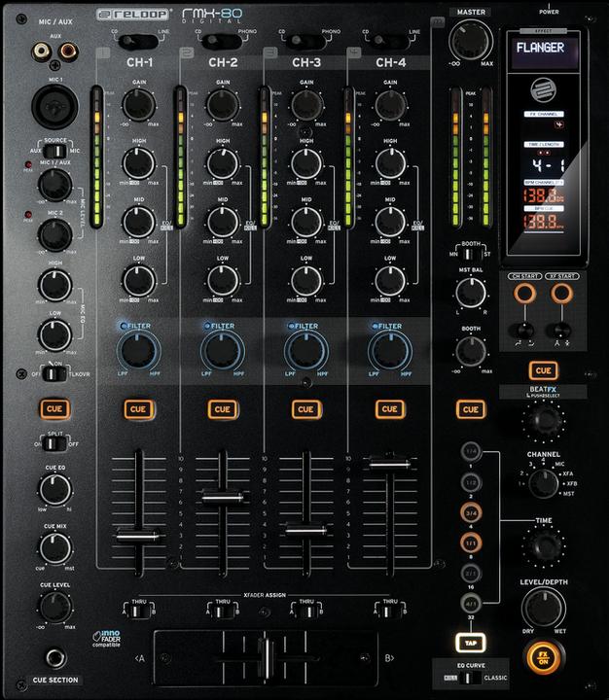Activate CH-2 CUE button
Image resolution: width=609 pixels, height=700 pixels.
(x=222, y=409)
